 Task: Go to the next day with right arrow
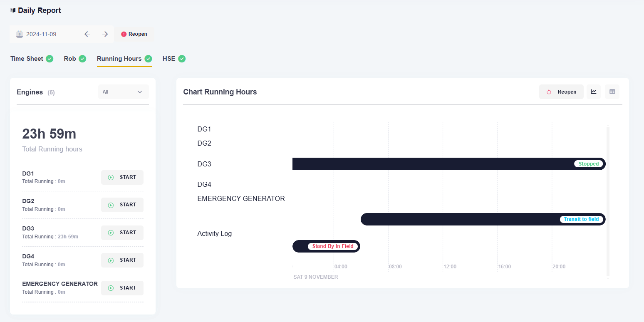(x=105, y=34)
